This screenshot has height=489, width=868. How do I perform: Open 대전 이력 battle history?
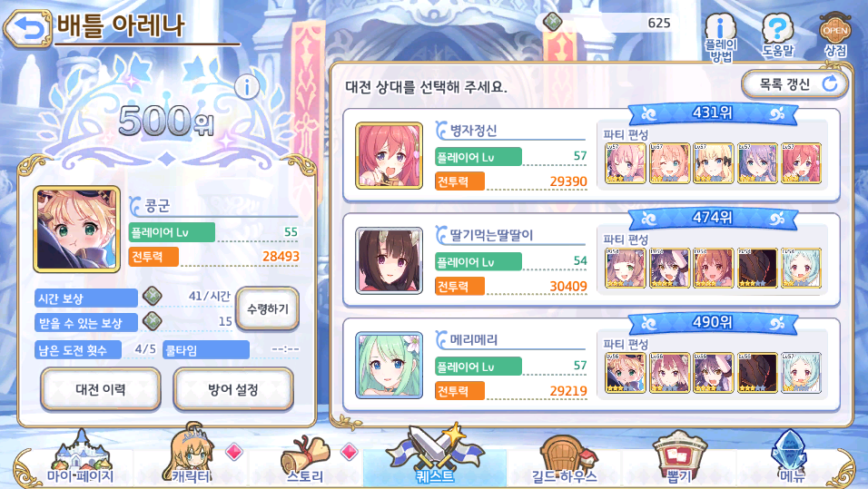tap(101, 390)
